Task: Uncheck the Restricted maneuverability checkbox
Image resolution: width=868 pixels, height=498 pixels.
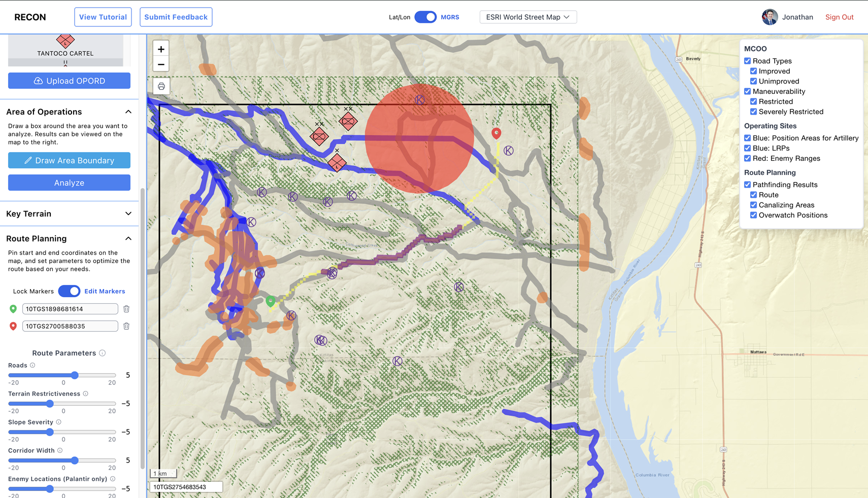Action: click(x=753, y=101)
